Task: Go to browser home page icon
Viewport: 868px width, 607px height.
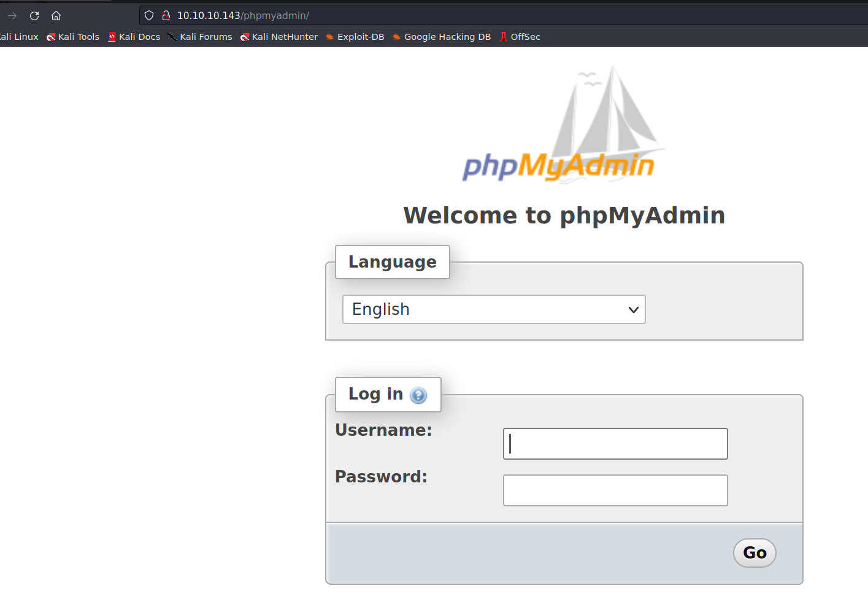Action: pyautogui.click(x=56, y=16)
